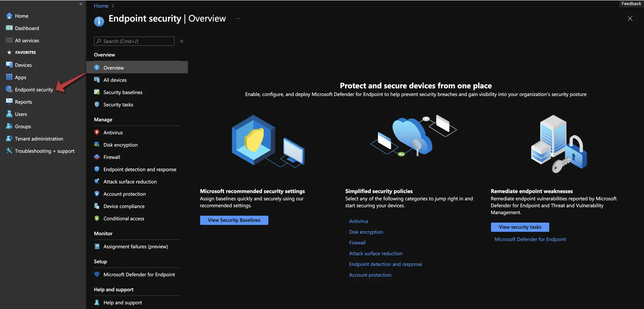Open Attack surface reduction policy link

coord(376,253)
